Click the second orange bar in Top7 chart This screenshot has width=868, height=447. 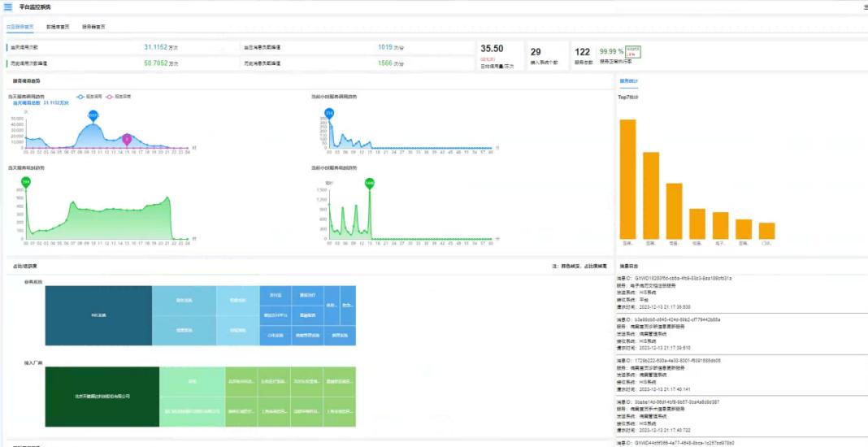click(x=651, y=195)
